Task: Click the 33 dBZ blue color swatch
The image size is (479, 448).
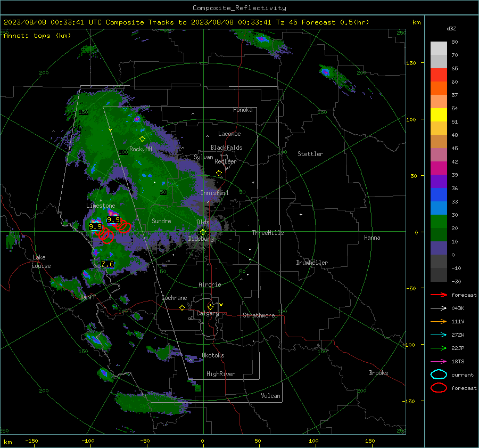Action: click(x=439, y=195)
